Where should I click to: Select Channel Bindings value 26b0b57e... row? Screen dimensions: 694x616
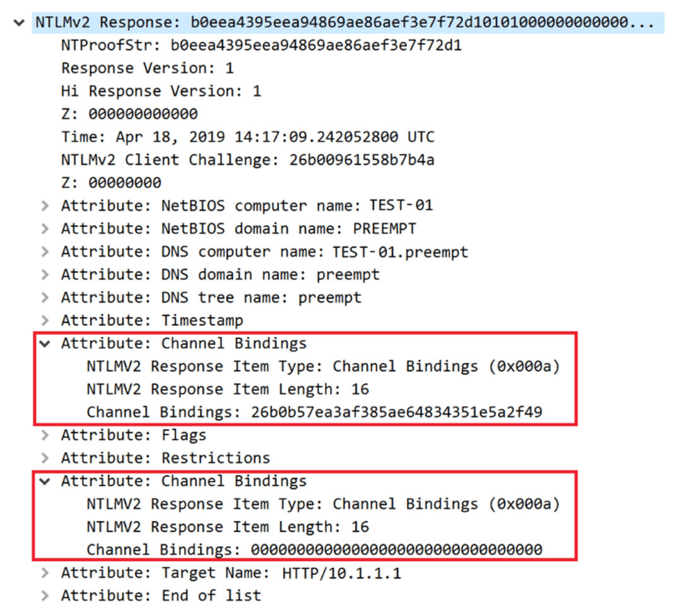pyautogui.click(x=314, y=412)
